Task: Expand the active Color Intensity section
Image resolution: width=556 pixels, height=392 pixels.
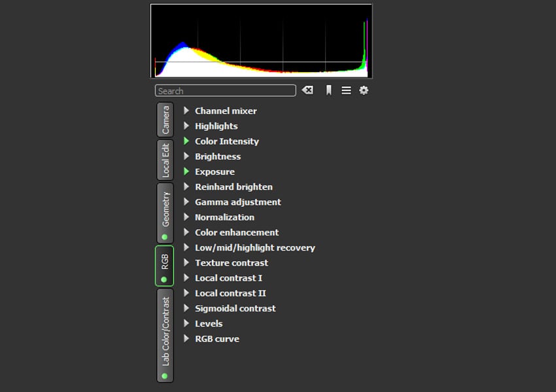Action: tap(186, 141)
